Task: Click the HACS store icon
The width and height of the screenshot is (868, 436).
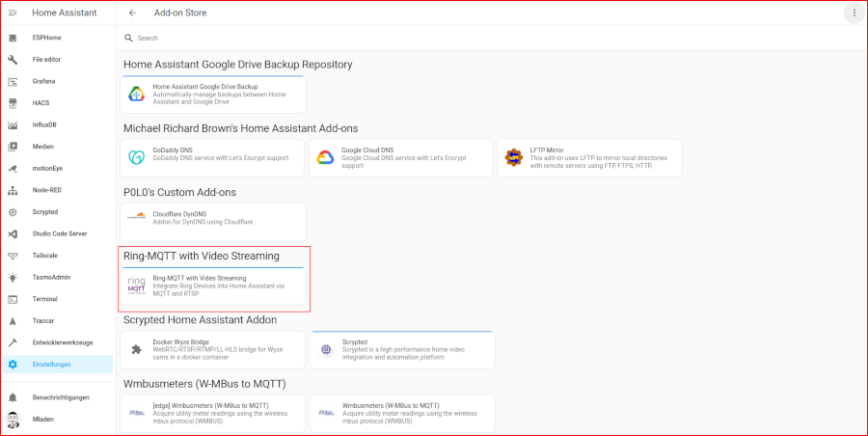Action: pos(13,103)
